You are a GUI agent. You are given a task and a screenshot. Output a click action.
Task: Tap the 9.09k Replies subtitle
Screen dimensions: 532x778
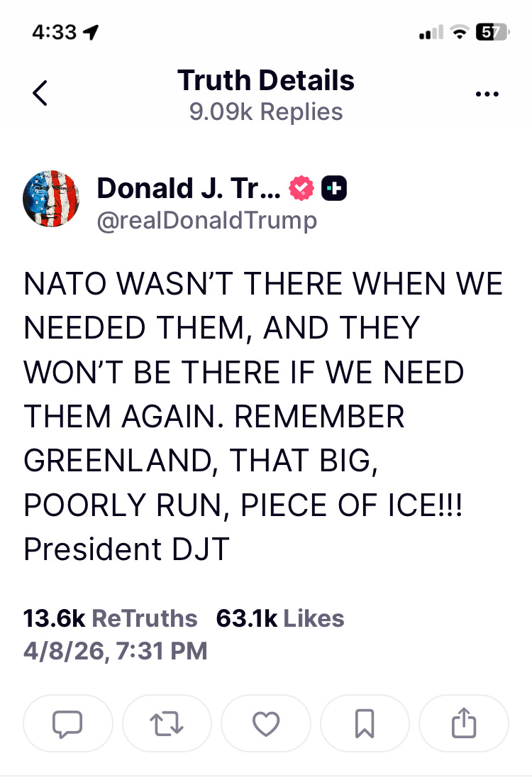pos(266,111)
